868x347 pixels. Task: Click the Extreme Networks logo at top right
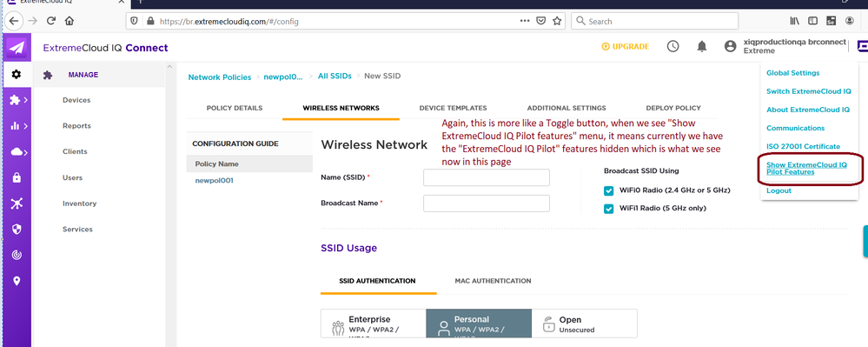pyautogui.click(x=863, y=47)
